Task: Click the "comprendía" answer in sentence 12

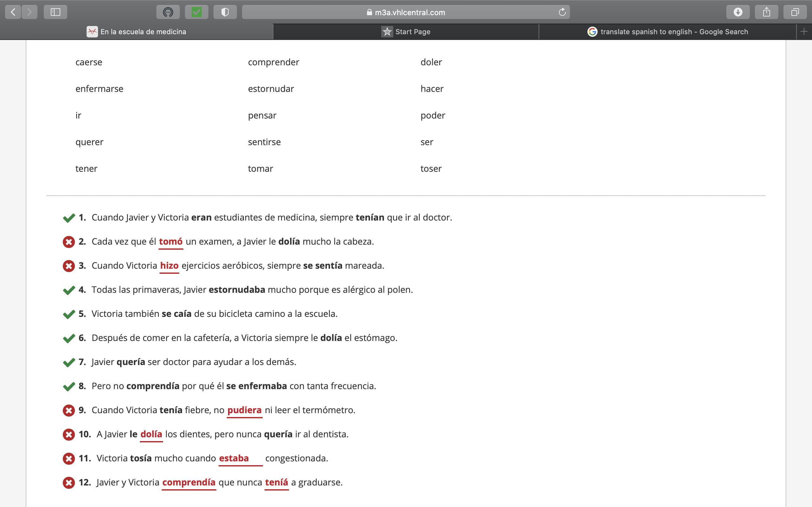Action: pyautogui.click(x=189, y=482)
